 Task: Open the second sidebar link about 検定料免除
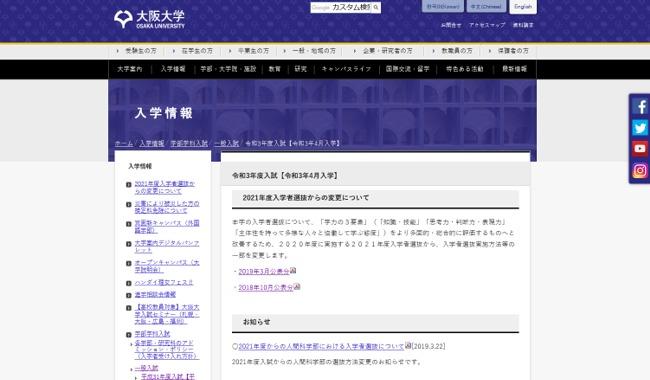[x=167, y=207]
